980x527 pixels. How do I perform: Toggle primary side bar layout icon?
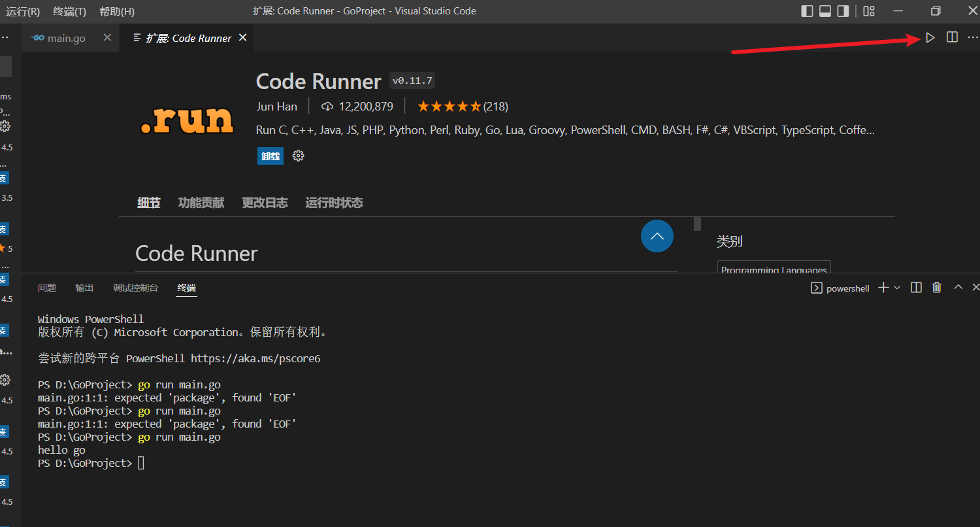(807, 11)
